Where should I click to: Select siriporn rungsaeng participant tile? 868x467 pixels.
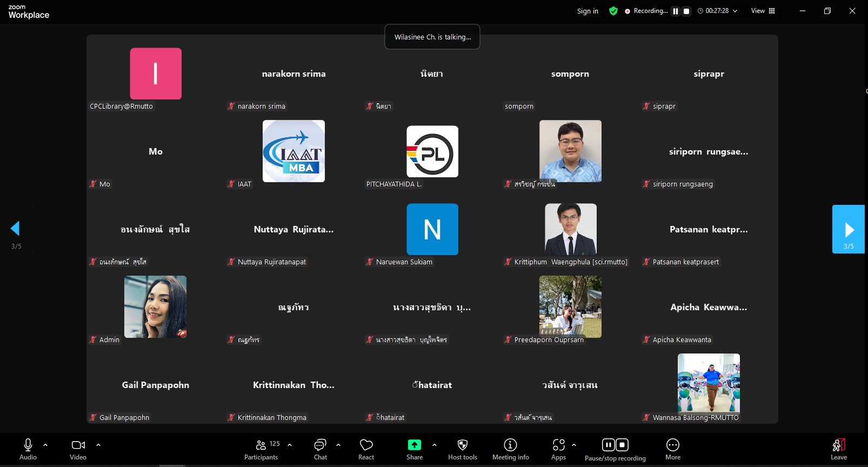click(709, 151)
